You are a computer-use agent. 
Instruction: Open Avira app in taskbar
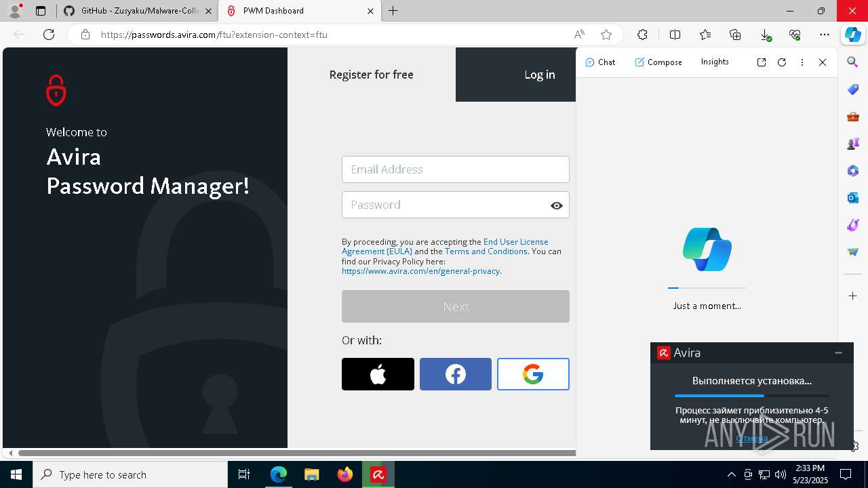378,474
